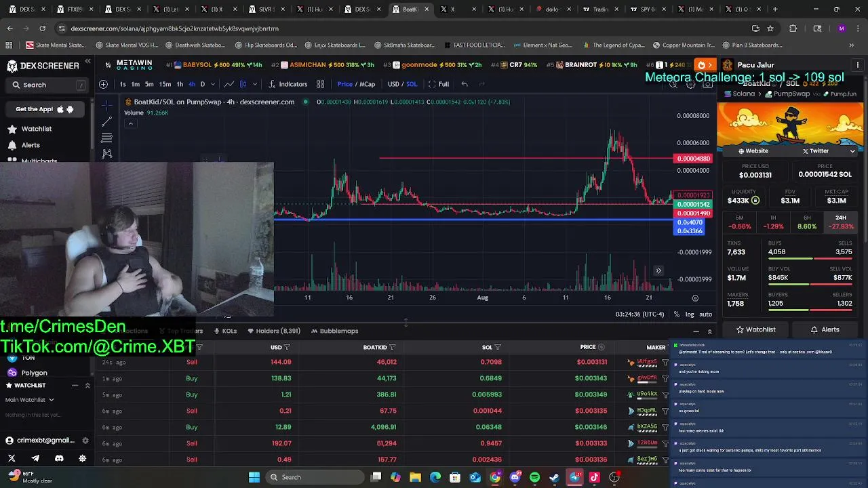Open chart settings gear
Image resolution: width=868 pixels, height=488 pixels.
[x=690, y=84]
